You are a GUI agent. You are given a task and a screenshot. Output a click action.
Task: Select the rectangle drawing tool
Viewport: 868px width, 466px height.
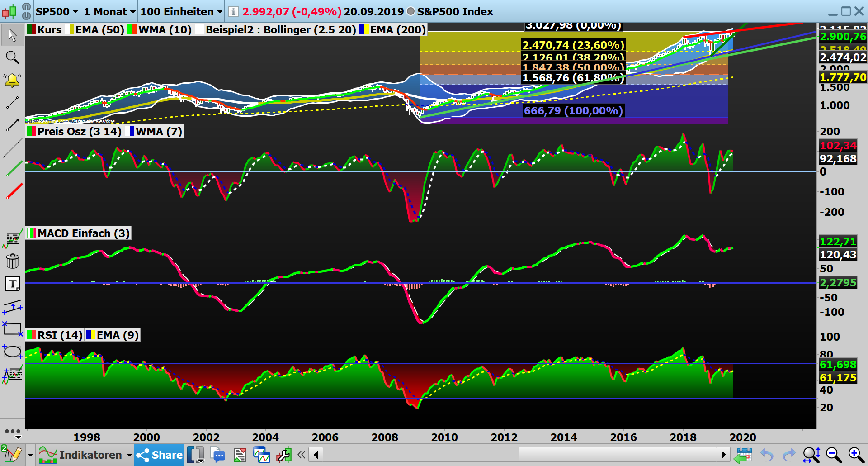point(13,329)
